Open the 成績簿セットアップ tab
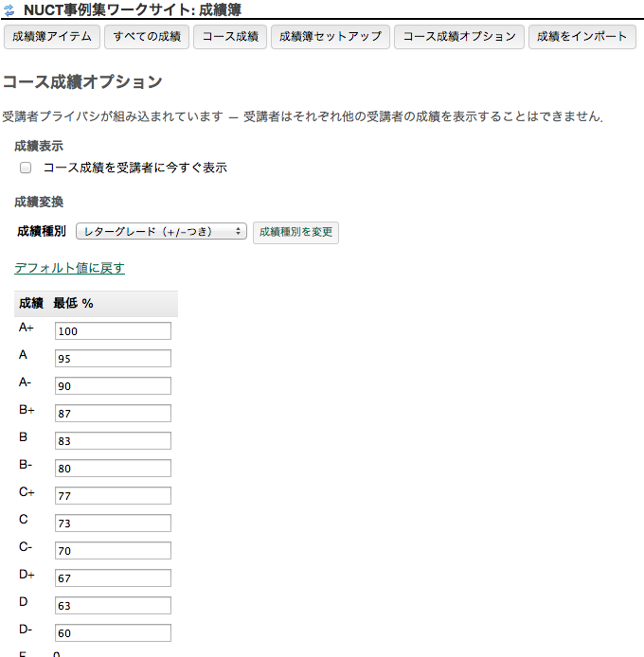The width and height of the screenshot is (644, 657). click(330, 37)
